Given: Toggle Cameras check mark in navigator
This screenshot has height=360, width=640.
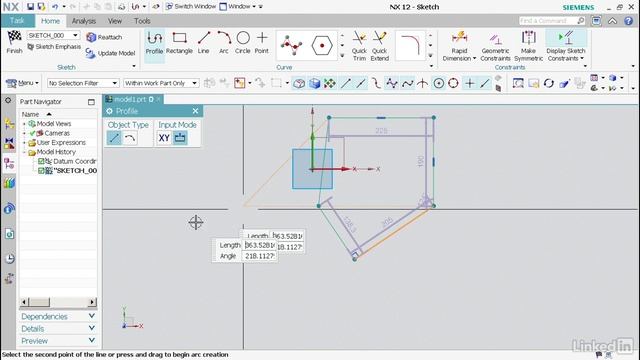Looking at the screenshot, I should click(x=33, y=133).
